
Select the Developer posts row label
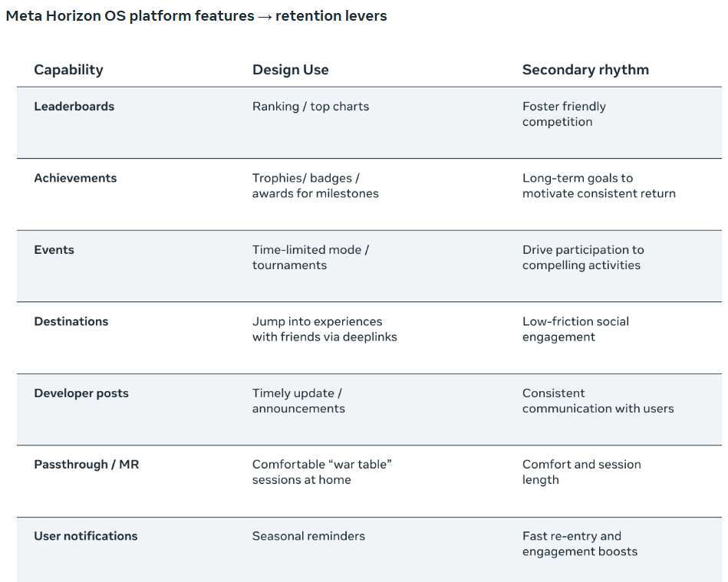coord(81,393)
